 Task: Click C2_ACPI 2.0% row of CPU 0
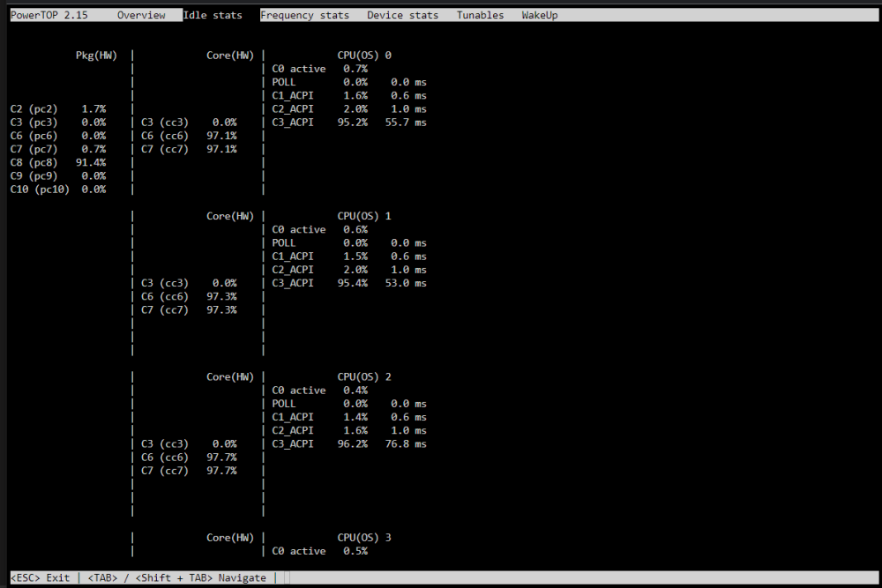pos(348,109)
